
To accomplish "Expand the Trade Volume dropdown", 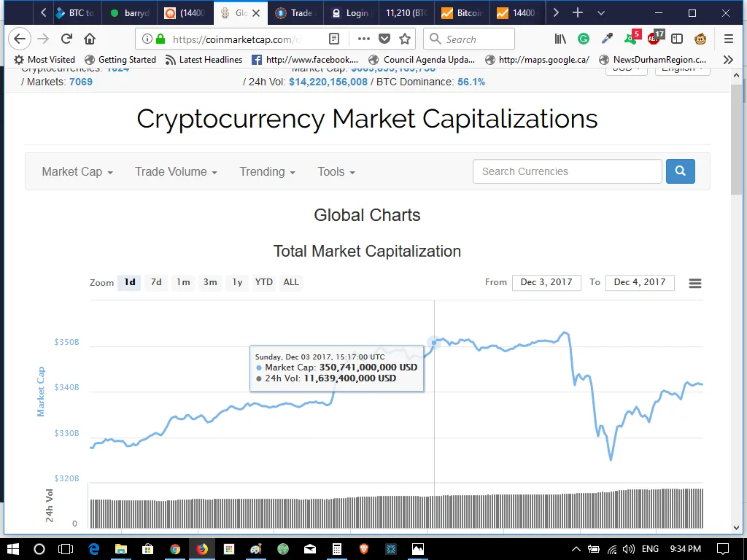I will 176,172.
